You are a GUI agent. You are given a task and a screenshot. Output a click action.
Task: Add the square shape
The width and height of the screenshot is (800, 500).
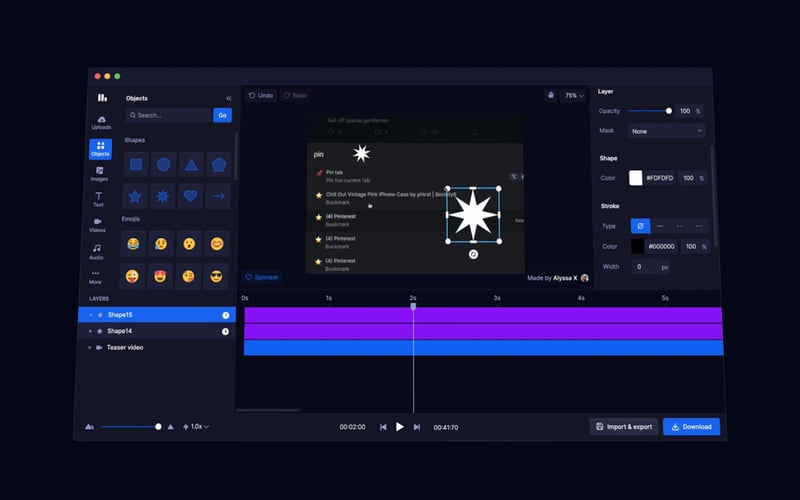click(136, 165)
